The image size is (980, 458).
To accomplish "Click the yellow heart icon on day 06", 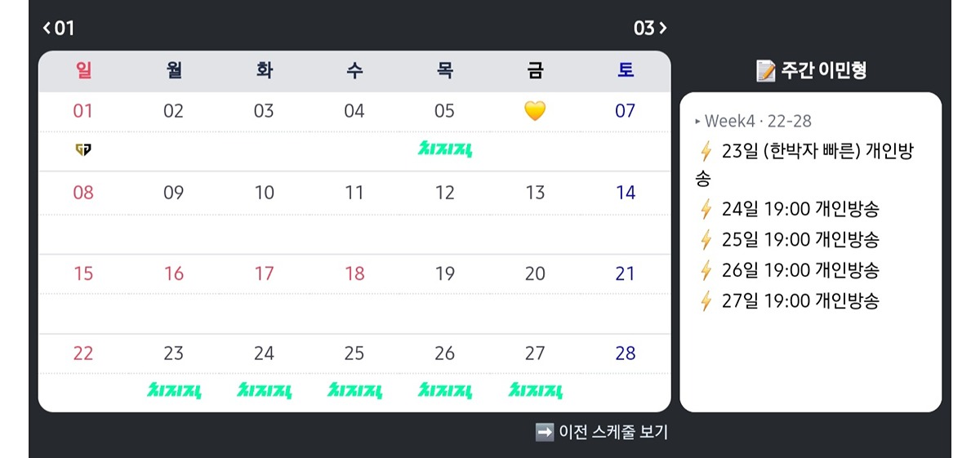I will click(x=534, y=111).
